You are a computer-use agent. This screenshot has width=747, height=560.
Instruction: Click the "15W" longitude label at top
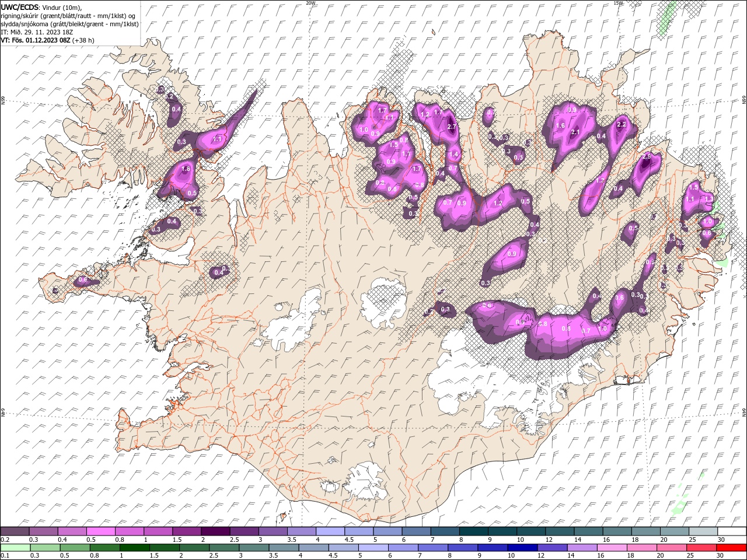tap(618, 3)
